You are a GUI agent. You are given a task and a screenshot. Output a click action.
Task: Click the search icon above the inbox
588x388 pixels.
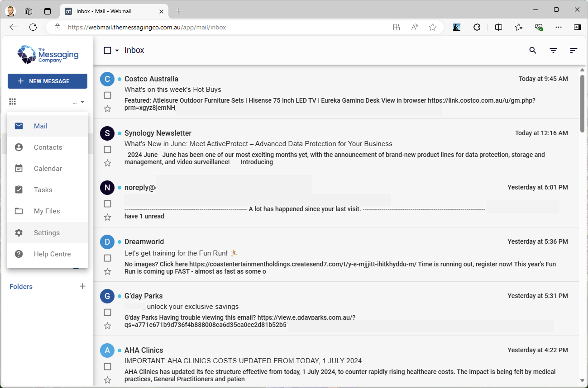[533, 50]
